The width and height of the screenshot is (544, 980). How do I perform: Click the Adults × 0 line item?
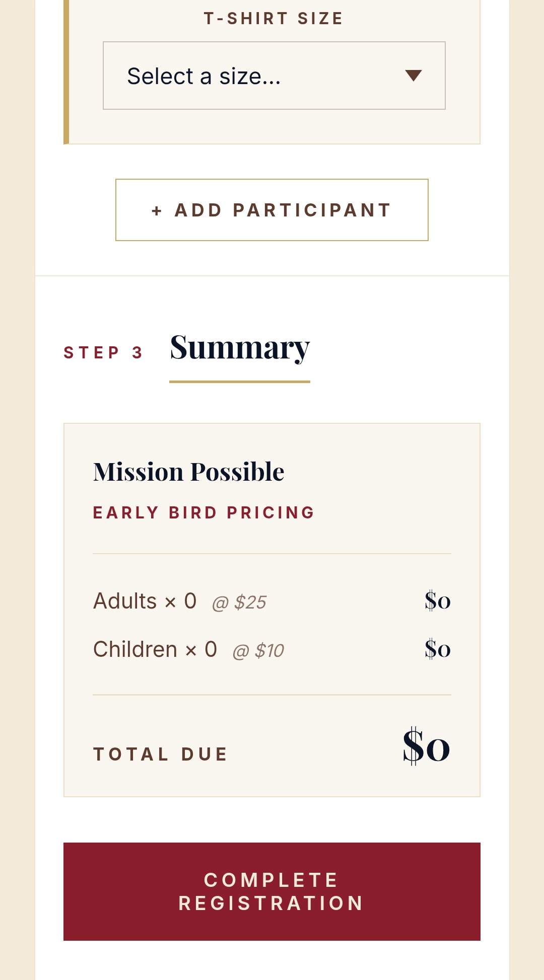click(x=145, y=601)
